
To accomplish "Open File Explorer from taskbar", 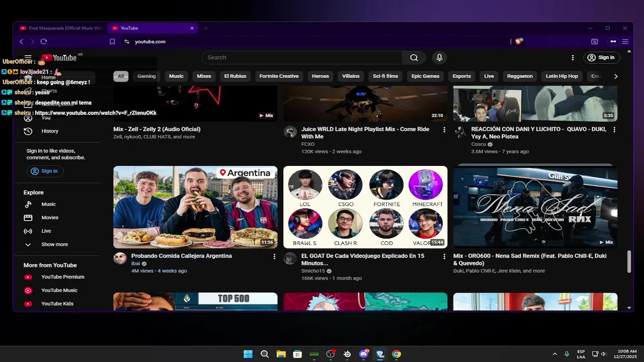I will 281,354.
